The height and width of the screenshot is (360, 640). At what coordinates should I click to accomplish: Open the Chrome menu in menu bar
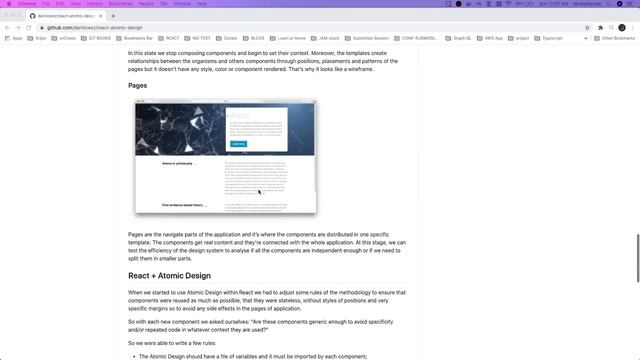(x=27, y=4)
